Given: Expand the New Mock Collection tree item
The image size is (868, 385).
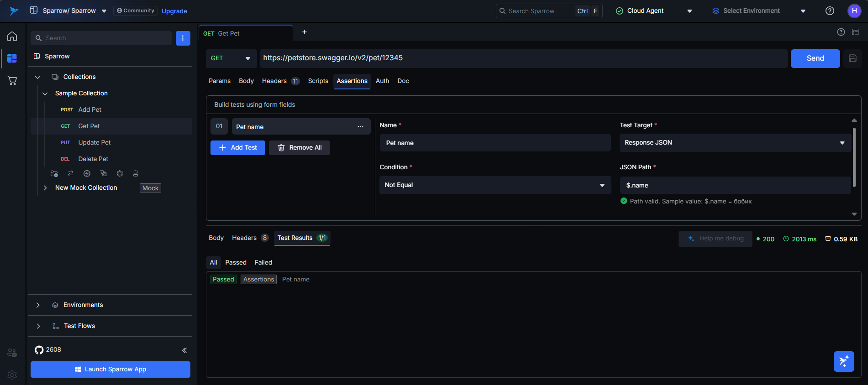Looking at the screenshot, I should click(x=45, y=188).
